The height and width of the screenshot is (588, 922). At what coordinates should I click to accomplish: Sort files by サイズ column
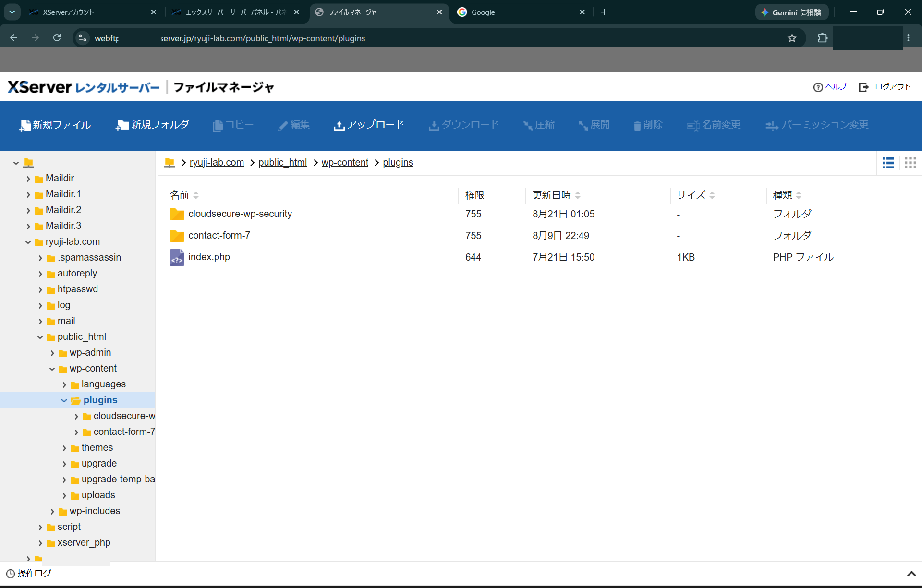click(696, 195)
